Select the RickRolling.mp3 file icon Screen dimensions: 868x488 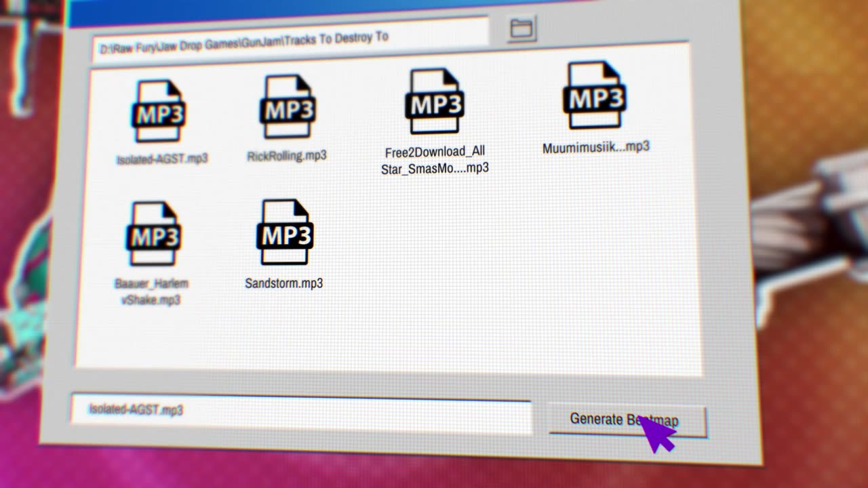click(x=288, y=107)
